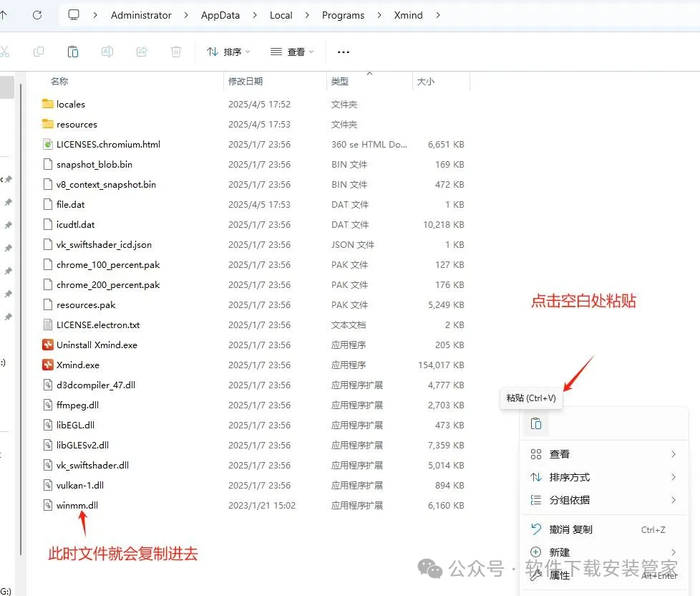
Task: Sort by the 名称 column header
Action: pyautogui.click(x=59, y=82)
